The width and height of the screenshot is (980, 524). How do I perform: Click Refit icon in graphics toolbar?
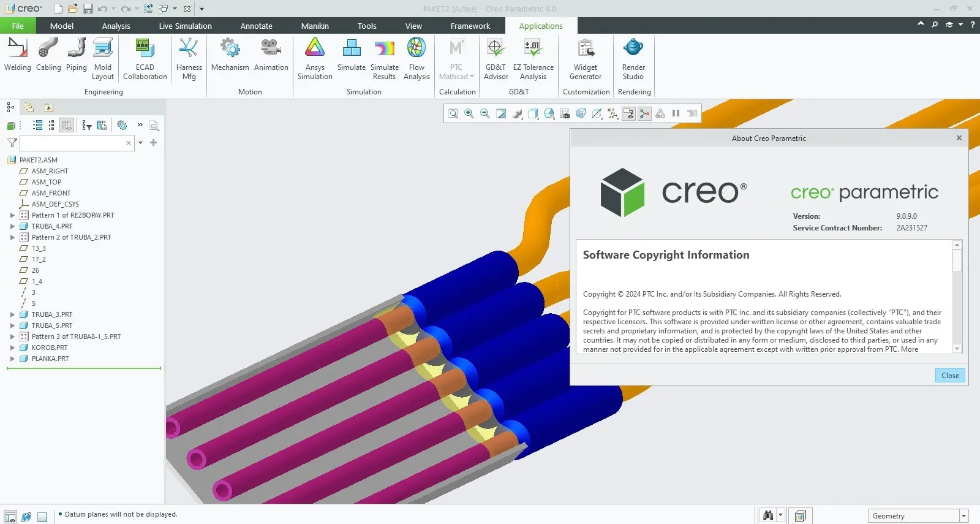point(453,113)
